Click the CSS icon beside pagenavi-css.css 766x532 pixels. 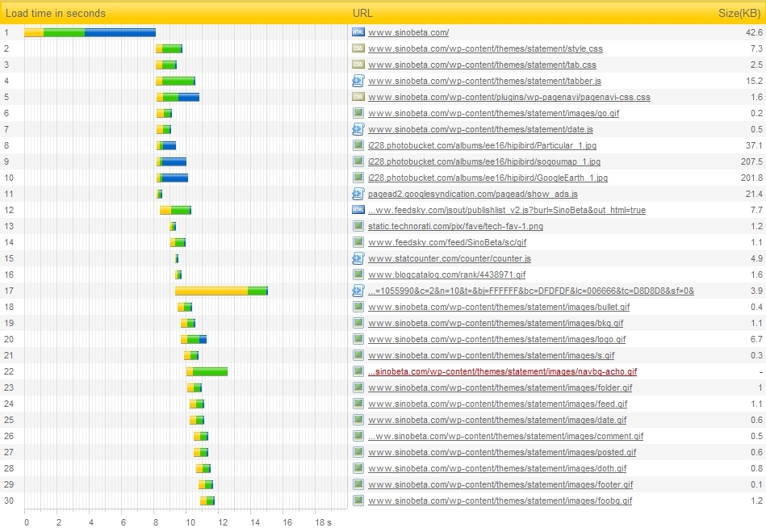click(x=358, y=97)
